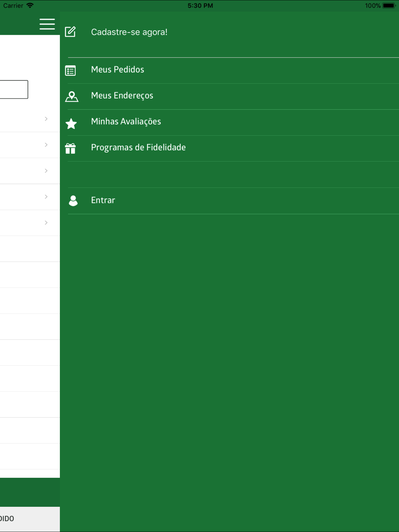Open Meus Pedidos menu entry
The height and width of the screenshot is (532, 399).
tap(118, 69)
